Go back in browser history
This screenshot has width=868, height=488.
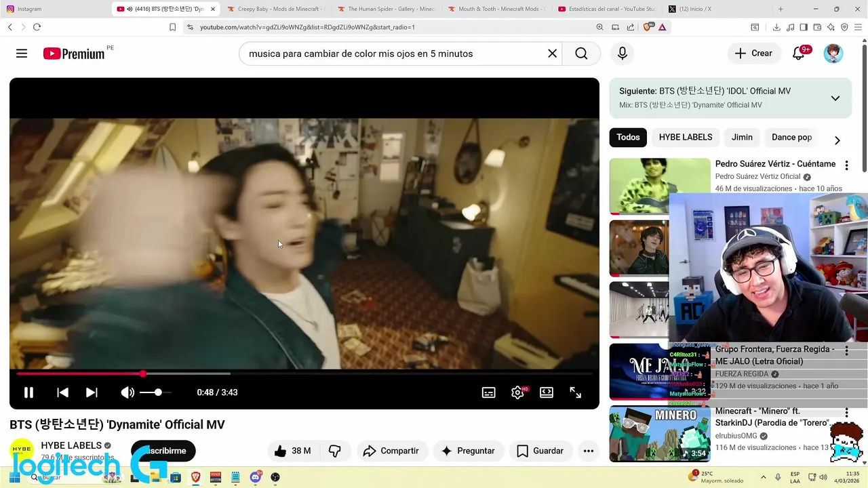(10, 27)
